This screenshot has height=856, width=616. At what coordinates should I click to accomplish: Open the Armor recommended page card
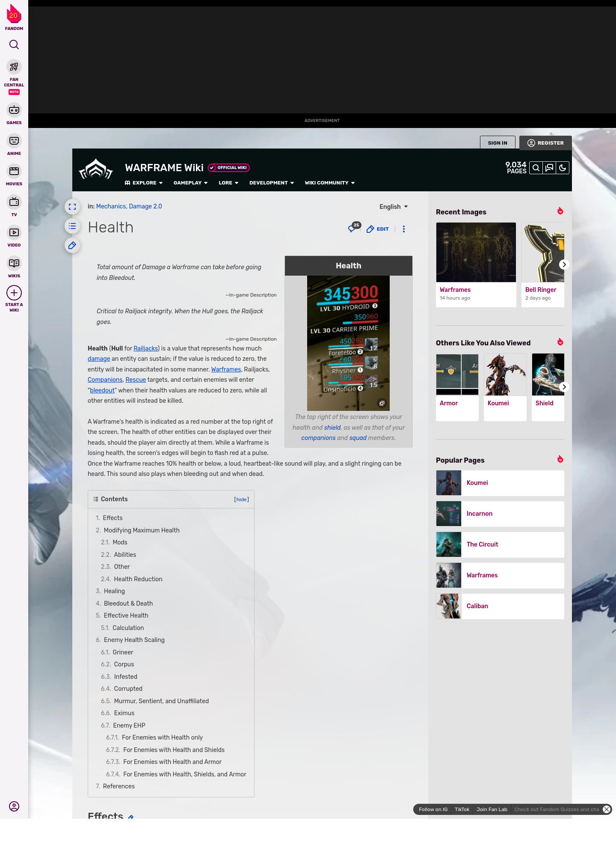click(x=457, y=387)
